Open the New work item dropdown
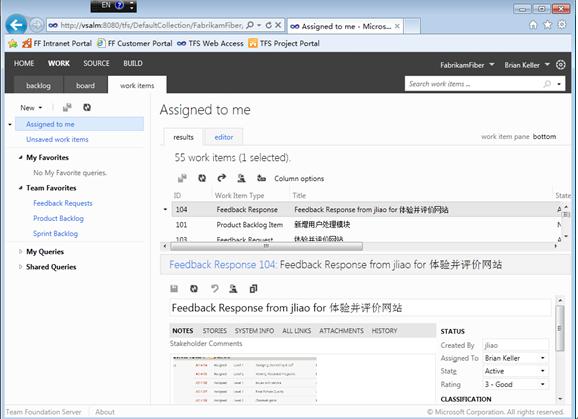Image resolution: width=578 pixels, height=419 pixels. point(31,108)
